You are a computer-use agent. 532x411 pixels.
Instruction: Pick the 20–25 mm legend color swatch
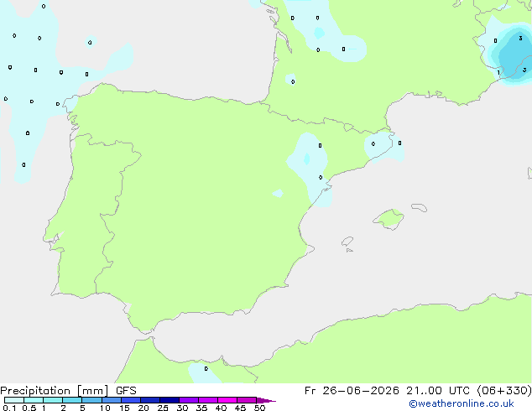pos(149,400)
